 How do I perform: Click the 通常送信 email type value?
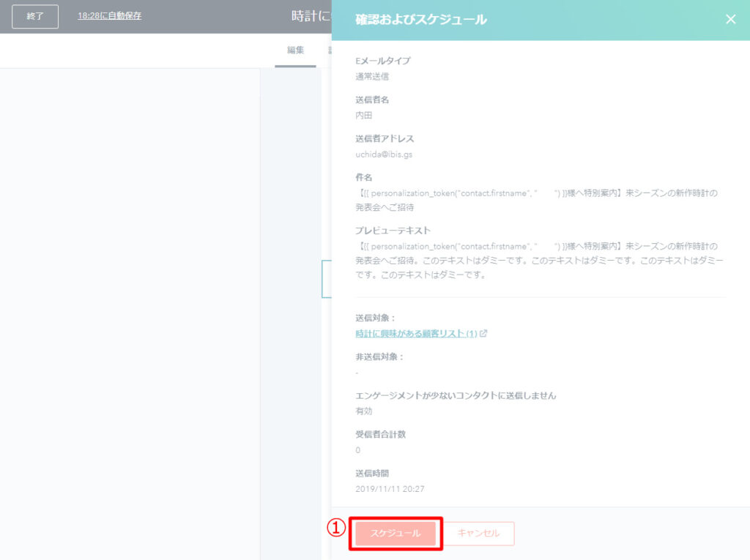pos(372,77)
